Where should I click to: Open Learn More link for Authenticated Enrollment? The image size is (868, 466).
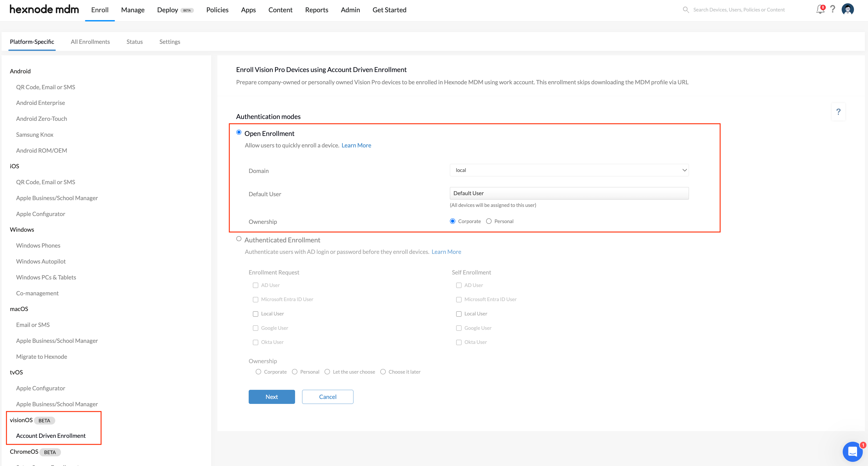coord(446,252)
